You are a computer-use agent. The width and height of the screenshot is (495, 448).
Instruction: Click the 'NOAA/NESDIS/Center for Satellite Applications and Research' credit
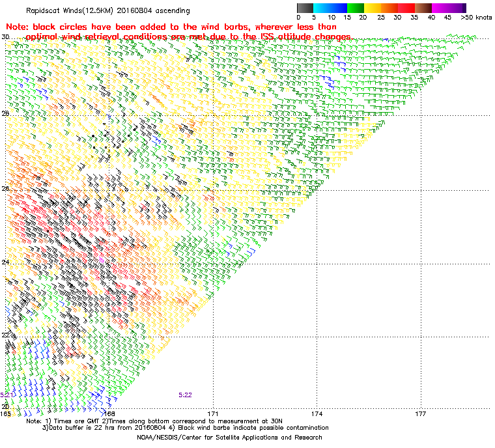[229, 438]
